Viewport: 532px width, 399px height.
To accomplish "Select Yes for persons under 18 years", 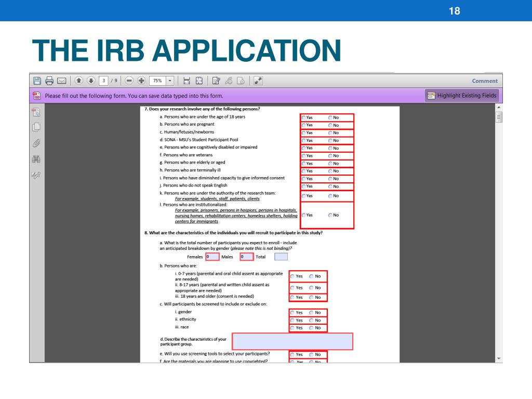I will pos(304,117).
